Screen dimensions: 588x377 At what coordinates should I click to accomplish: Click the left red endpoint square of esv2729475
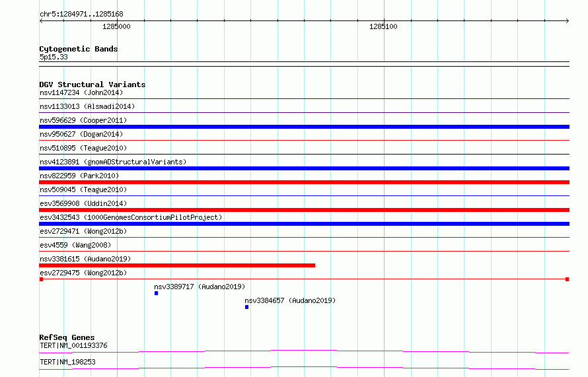tap(41, 279)
